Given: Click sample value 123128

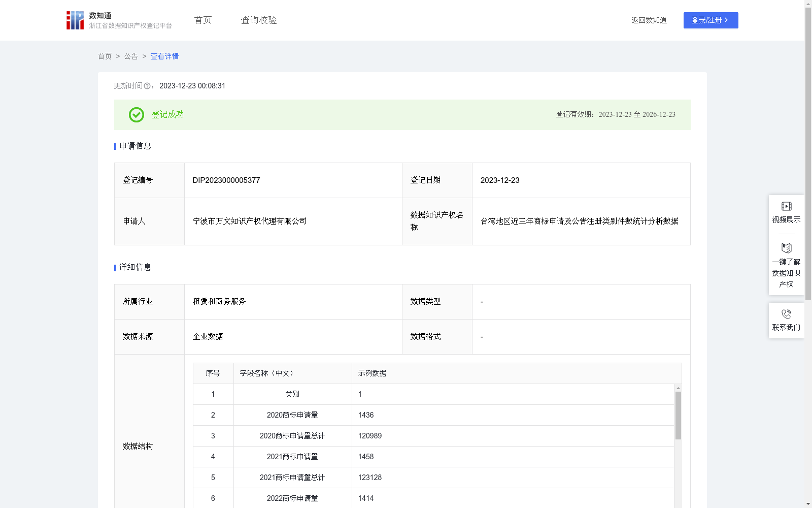Looking at the screenshot, I should pyautogui.click(x=370, y=478).
